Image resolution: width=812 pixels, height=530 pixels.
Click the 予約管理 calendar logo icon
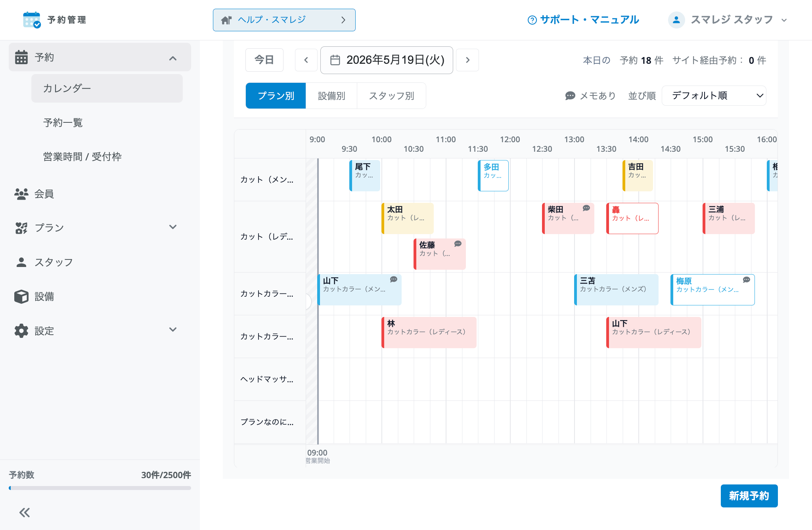click(x=32, y=20)
